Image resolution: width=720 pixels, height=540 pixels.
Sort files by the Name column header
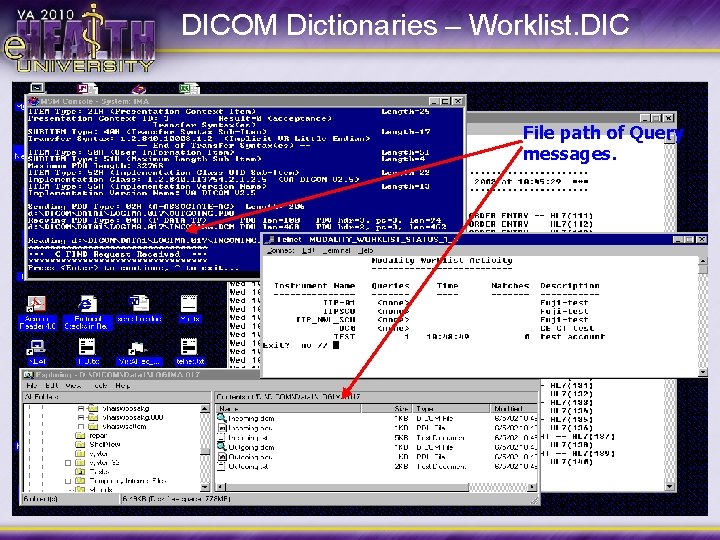click(x=288, y=408)
